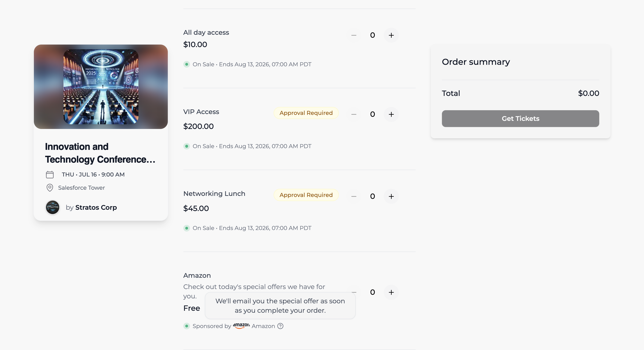Screen dimensions: 644x350
Task: Open the Stratos Corp organizer link
Action: pyautogui.click(x=96, y=207)
